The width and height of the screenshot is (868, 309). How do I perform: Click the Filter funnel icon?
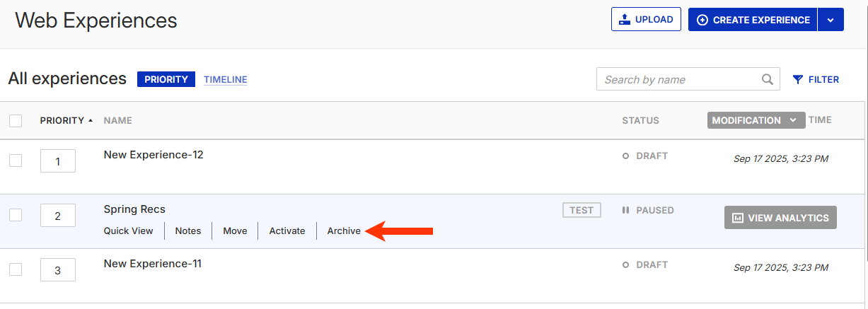click(x=798, y=80)
